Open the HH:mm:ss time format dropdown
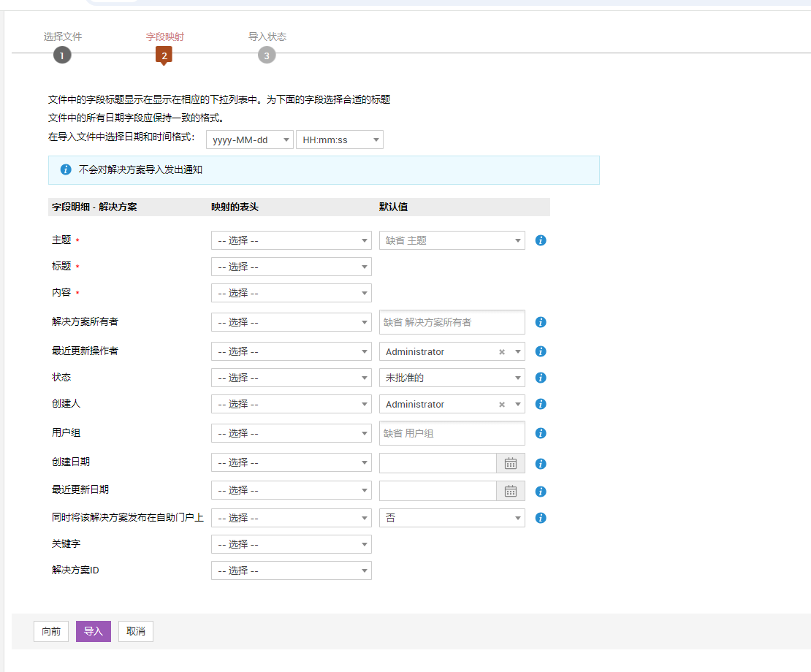 click(x=339, y=140)
